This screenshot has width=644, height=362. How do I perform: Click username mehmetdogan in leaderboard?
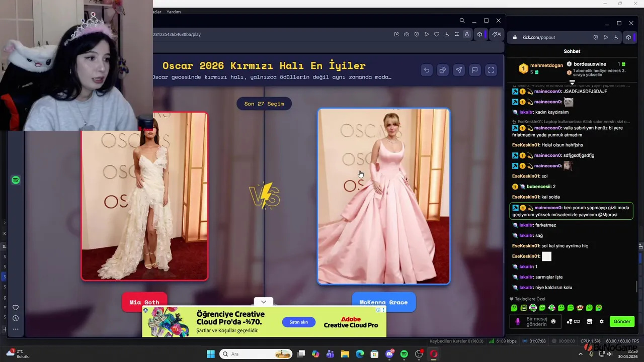546,65
